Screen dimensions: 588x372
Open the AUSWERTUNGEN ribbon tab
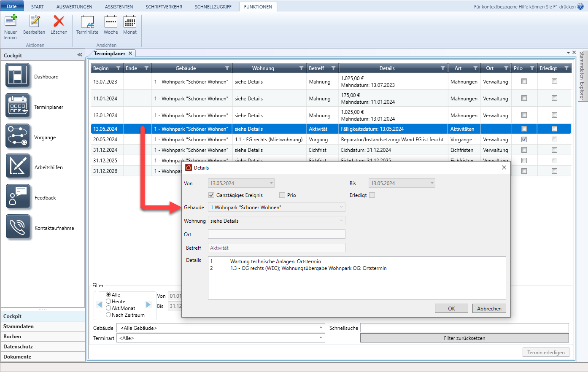tap(74, 7)
